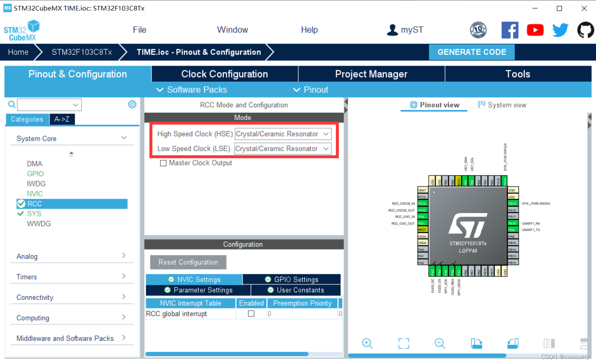
Task: Click the peripheral search magnifier icon
Action: (x=12, y=104)
